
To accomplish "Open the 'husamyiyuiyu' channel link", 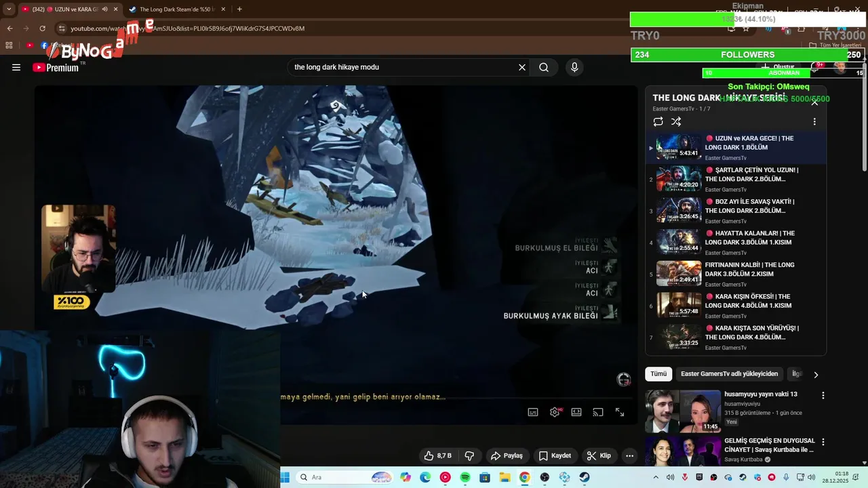I will pyautogui.click(x=742, y=404).
